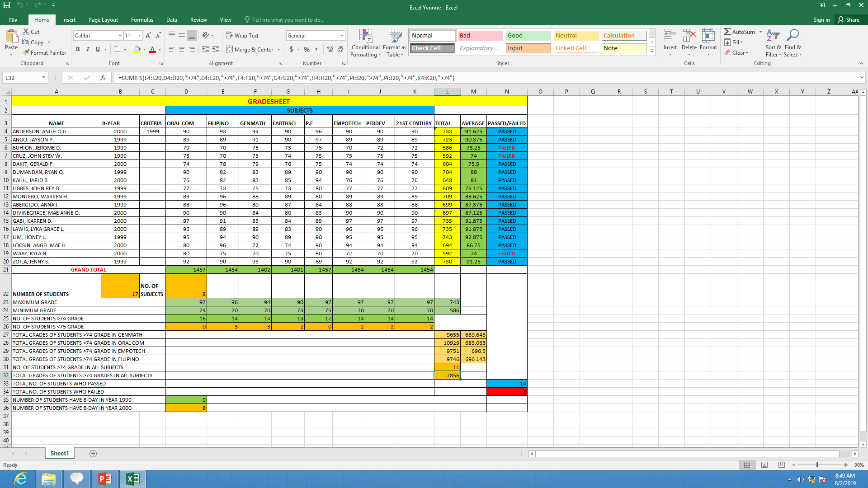Add a new sheet with plus icon
868x488 pixels.
pyautogui.click(x=93, y=453)
